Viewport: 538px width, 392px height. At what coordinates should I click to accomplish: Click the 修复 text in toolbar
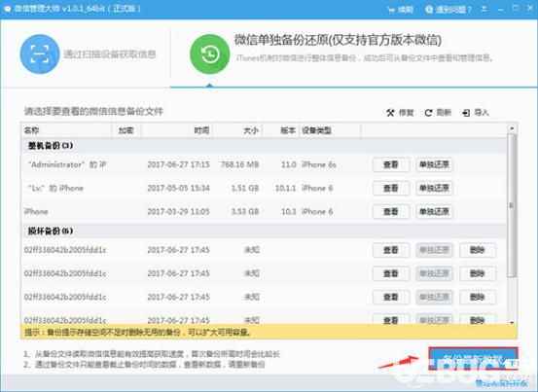[407, 113]
